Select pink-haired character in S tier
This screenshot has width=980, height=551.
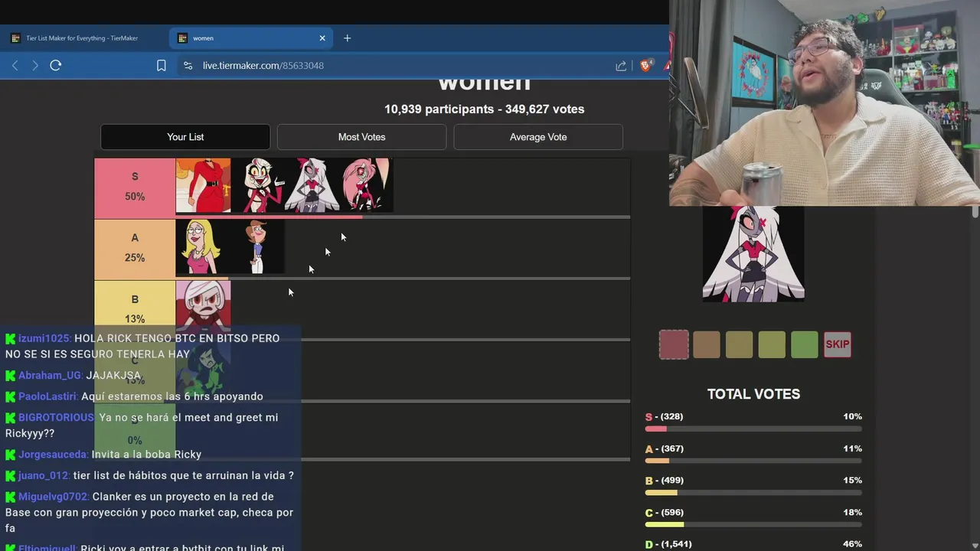click(x=366, y=185)
